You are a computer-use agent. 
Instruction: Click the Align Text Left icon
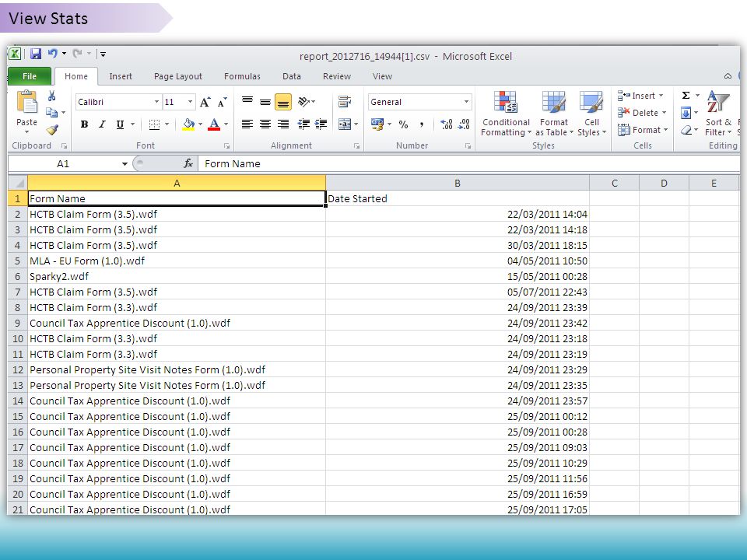247,124
